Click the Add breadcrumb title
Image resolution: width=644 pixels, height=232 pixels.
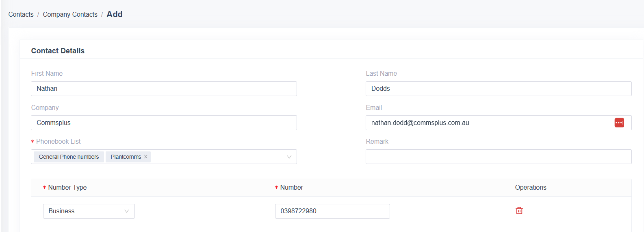[115, 14]
